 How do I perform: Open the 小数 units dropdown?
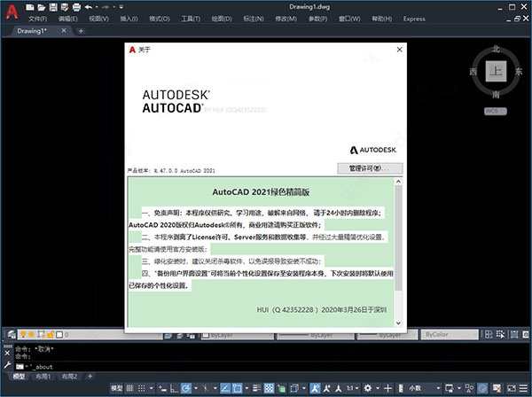(424, 388)
